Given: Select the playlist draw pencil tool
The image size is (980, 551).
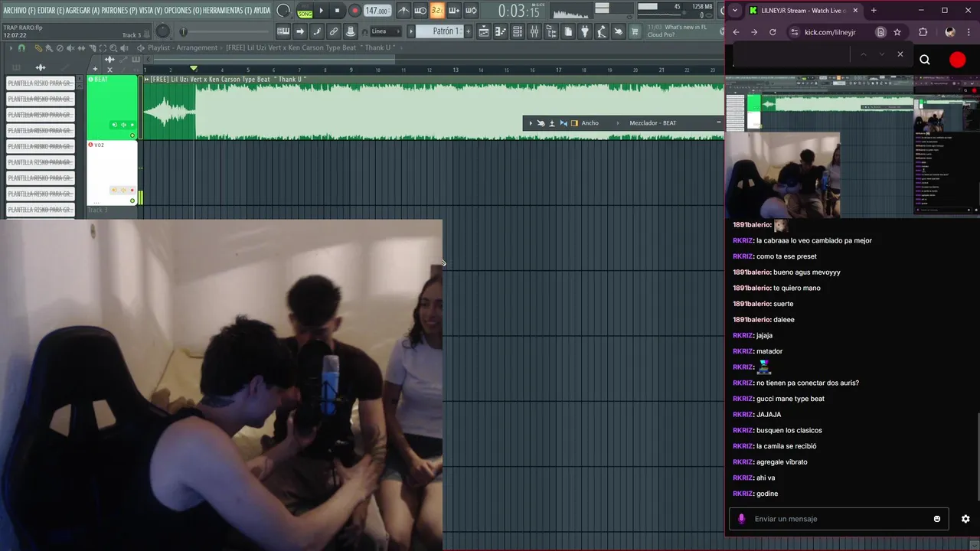Looking at the screenshot, I should [39, 47].
